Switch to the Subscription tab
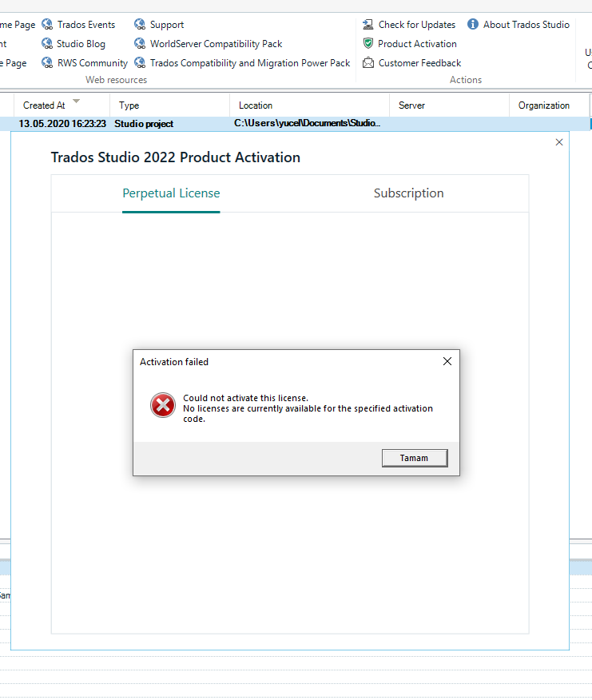The width and height of the screenshot is (592, 700). click(408, 193)
